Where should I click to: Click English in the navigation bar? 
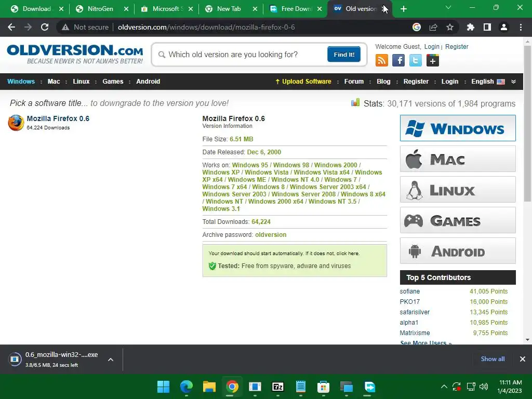coord(482,82)
